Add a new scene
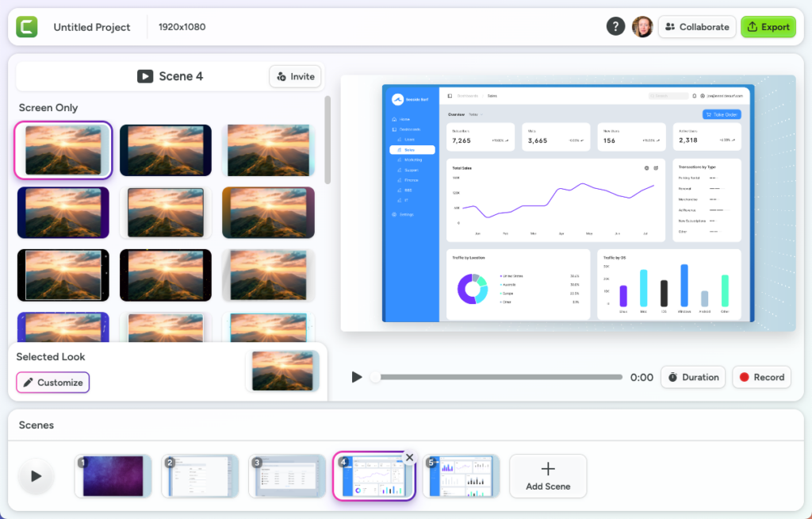The height and width of the screenshot is (519, 812). click(548, 476)
